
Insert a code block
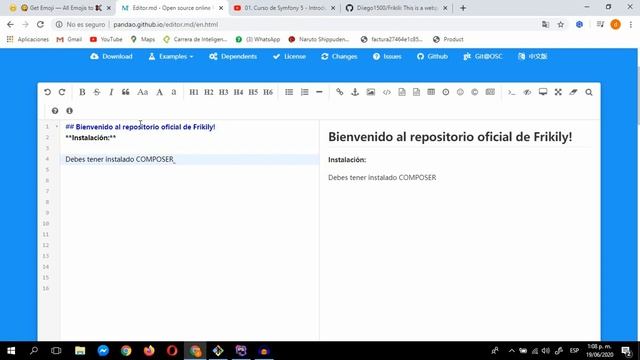(x=416, y=92)
